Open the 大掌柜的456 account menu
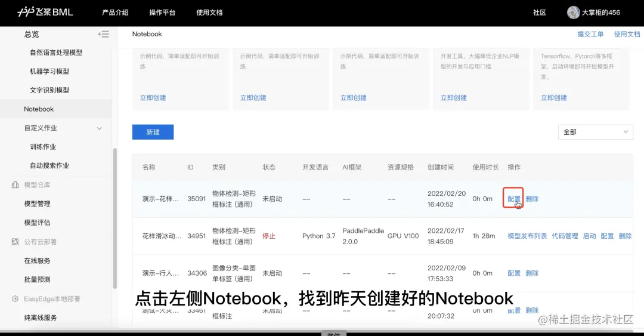The image size is (644, 336). point(601,13)
